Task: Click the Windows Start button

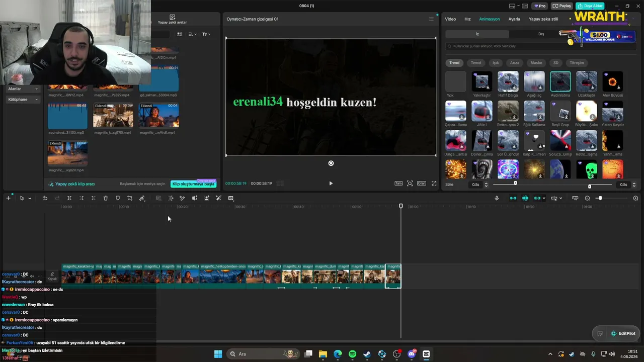Action: pyautogui.click(x=218, y=354)
